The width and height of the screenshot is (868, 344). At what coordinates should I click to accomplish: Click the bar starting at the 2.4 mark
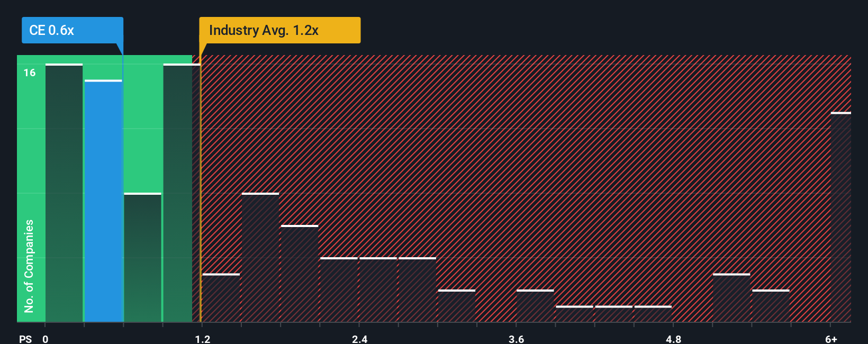[378, 289]
